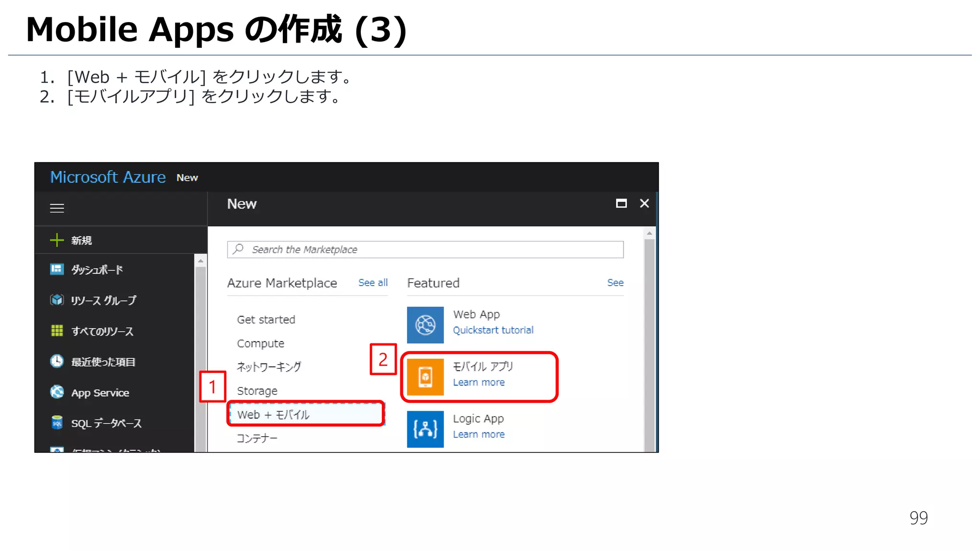Select the コンテナー category
The height and width of the screenshot is (551, 980).
[257, 438]
